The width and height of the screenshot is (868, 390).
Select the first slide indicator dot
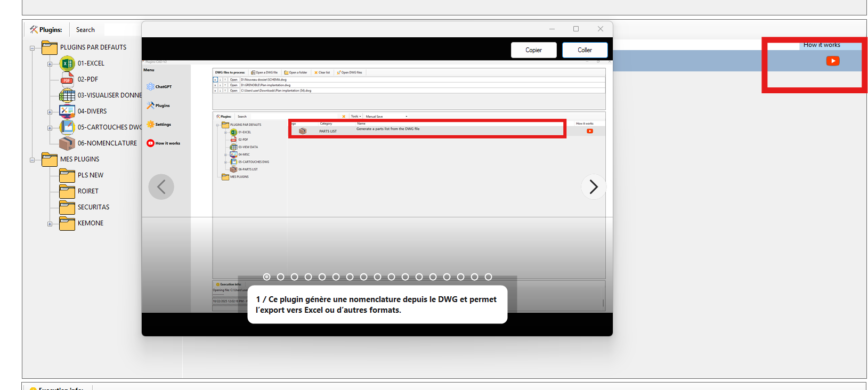click(267, 277)
